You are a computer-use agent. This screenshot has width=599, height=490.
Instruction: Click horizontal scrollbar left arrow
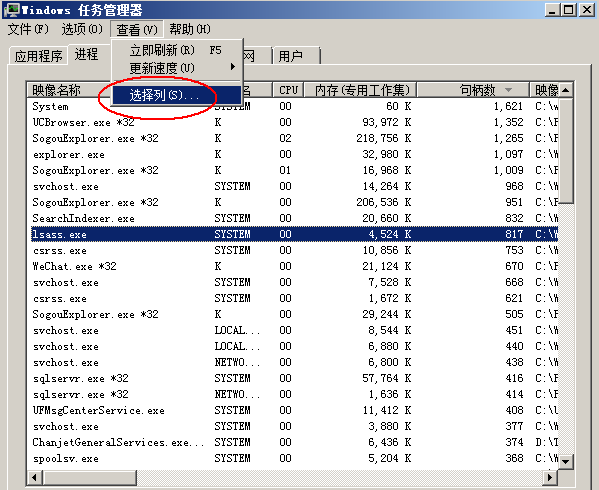pyautogui.click(x=35, y=477)
